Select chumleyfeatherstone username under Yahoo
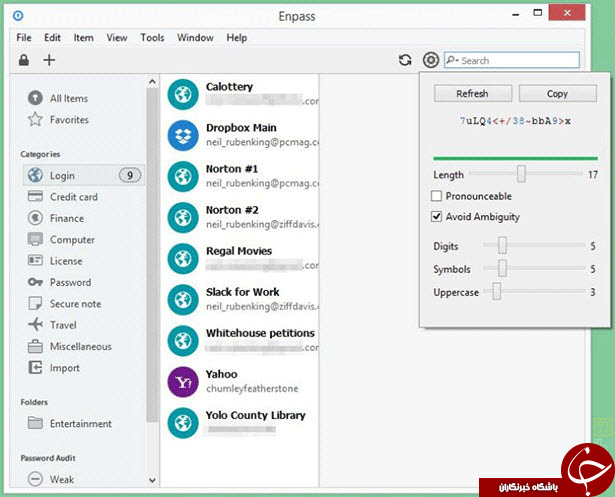 (252, 388)
